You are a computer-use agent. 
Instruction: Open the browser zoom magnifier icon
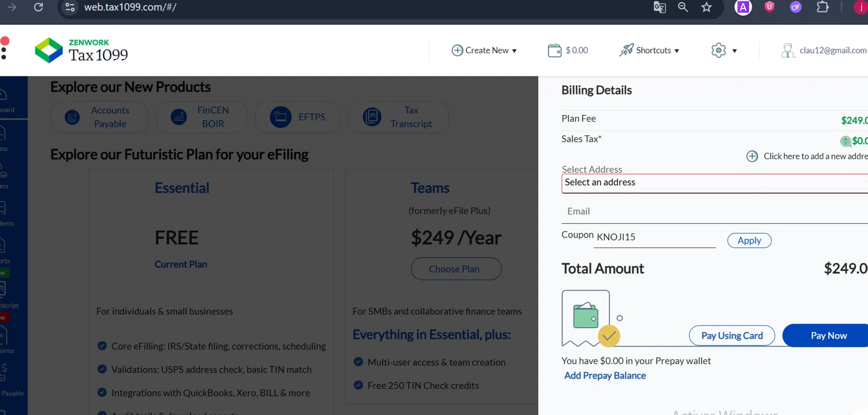pyautogui.click(x=683, y=7)
